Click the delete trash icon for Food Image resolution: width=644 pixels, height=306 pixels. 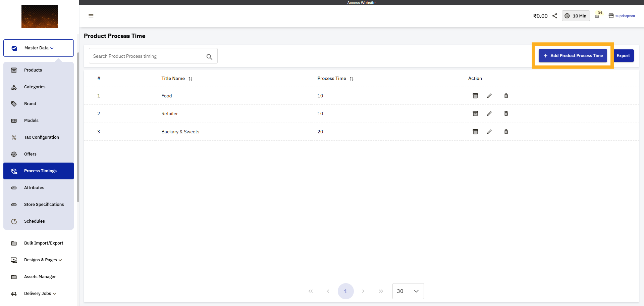[506, 96]
